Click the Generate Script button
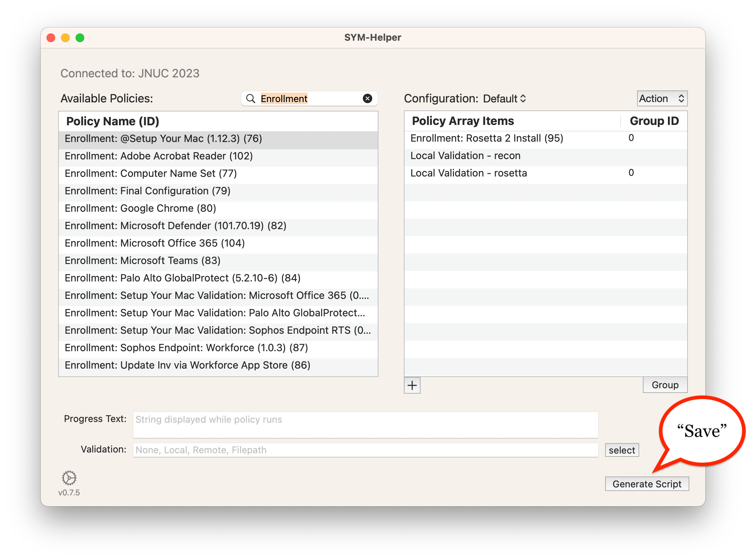This screenshot has height=560, width=746. pos(646,484)
